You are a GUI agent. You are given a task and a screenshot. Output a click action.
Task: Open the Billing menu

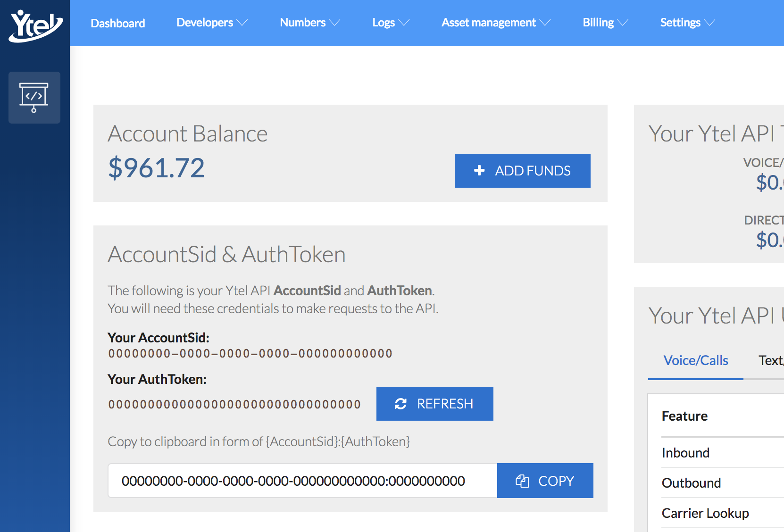(x=605, y=23)
